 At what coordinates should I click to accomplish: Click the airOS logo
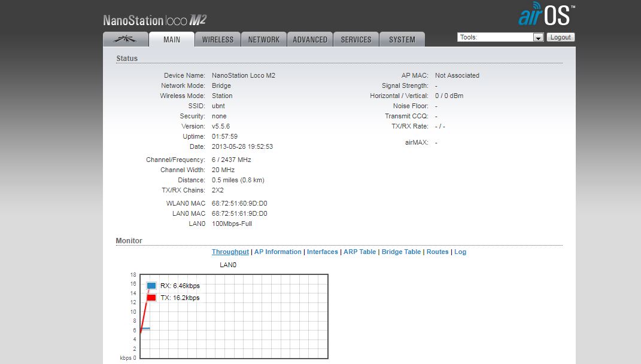546,14
